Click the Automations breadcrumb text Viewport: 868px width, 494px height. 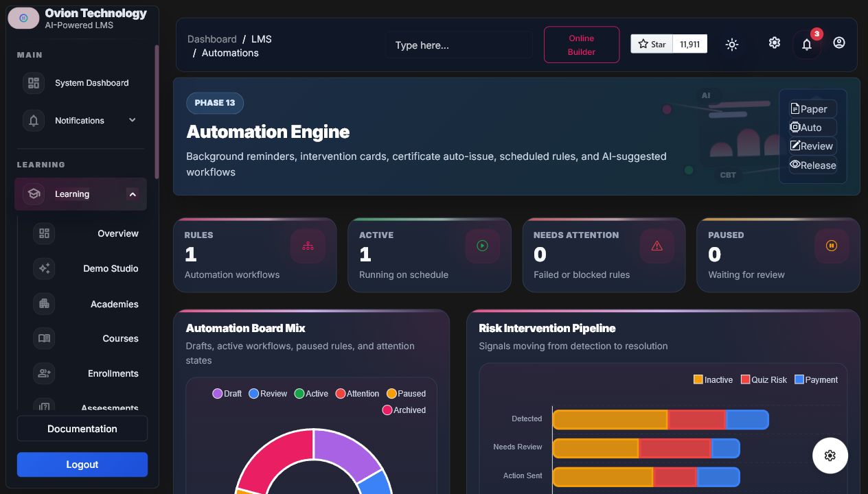(x=230, y=53)
